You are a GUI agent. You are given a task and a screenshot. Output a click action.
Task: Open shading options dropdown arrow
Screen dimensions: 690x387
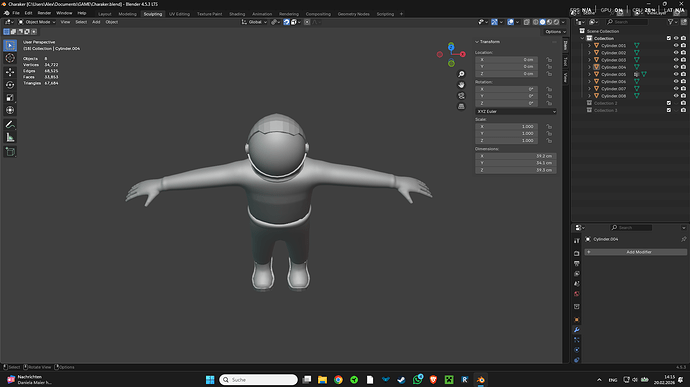pyautogui.click(x=563, y=22)
